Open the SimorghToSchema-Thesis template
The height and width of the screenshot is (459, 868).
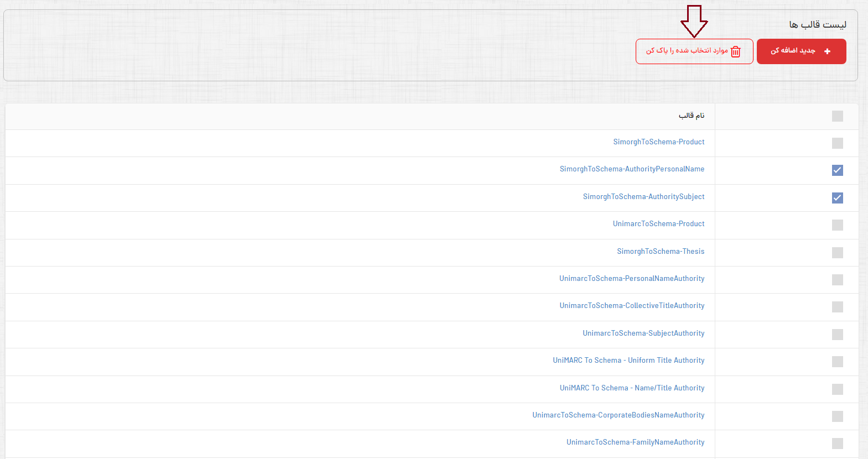661,252
